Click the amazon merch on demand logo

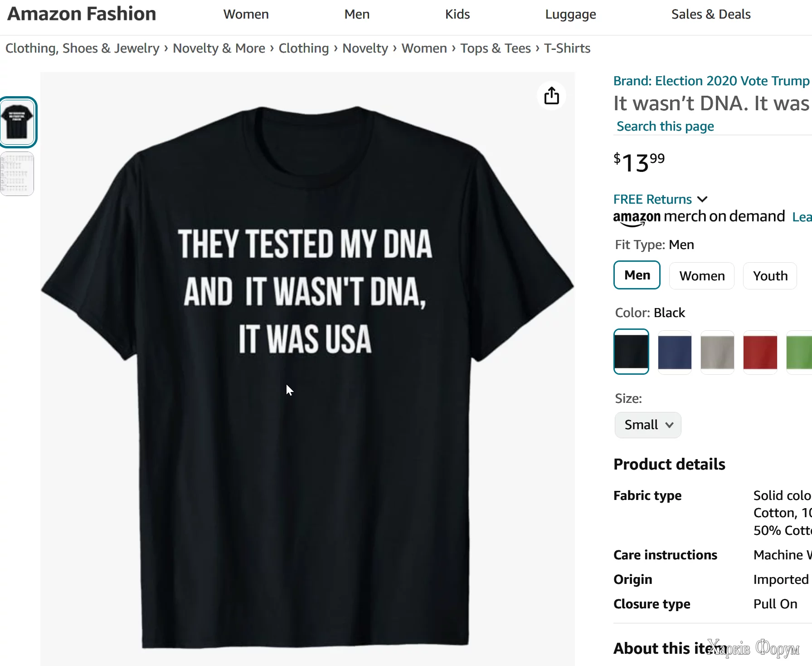click(x=699, y=217)
